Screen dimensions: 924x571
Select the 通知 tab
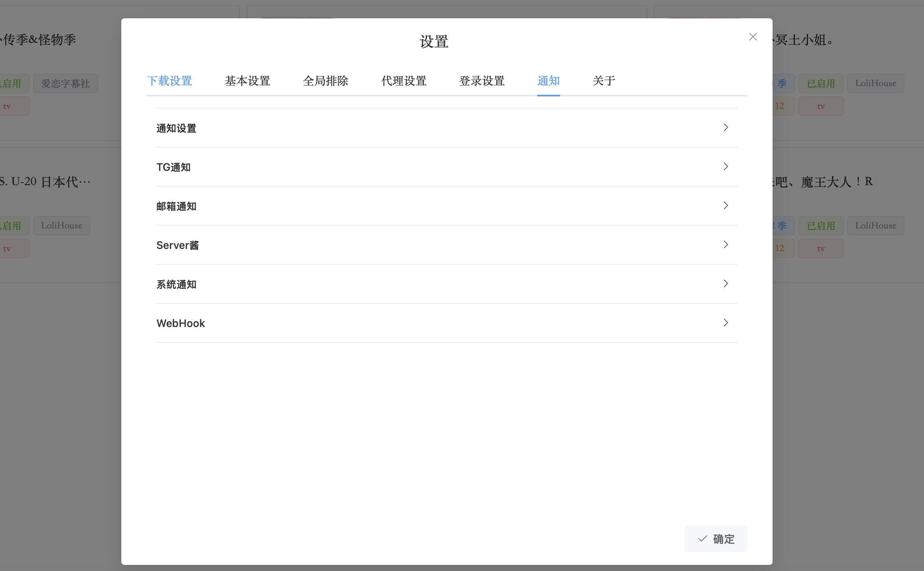548,81
